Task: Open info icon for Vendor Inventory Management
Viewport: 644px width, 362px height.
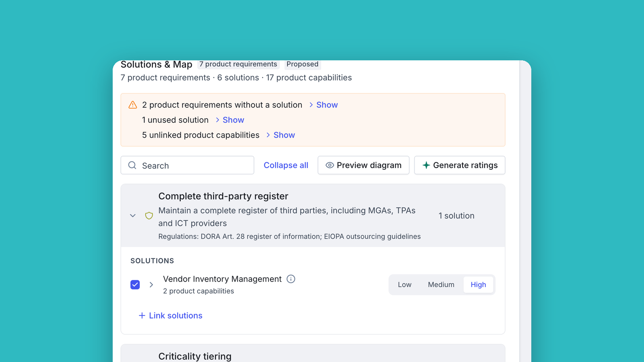Action: [291, 279]
